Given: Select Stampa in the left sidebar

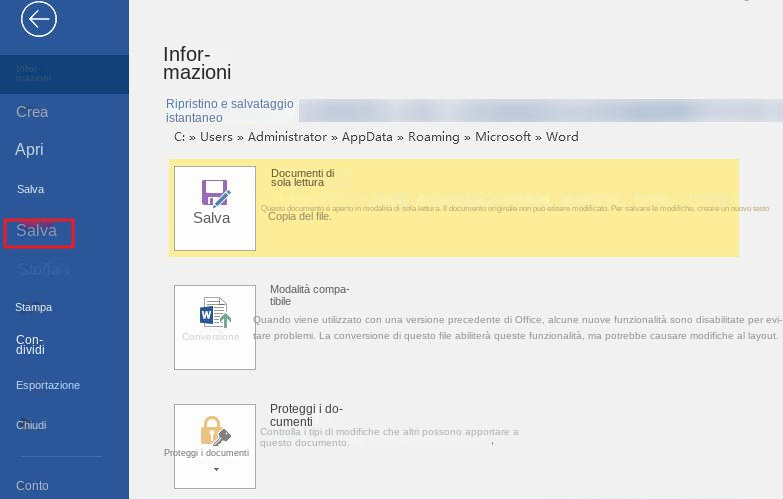Looking at the screenshot, I should pos(34,307).
